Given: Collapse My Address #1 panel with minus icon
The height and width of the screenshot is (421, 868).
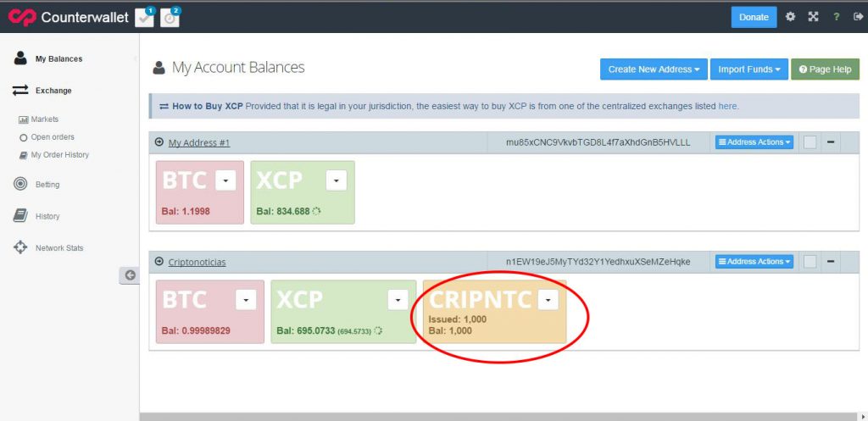Looking at the screenshot, I should (x=831, y=142).
